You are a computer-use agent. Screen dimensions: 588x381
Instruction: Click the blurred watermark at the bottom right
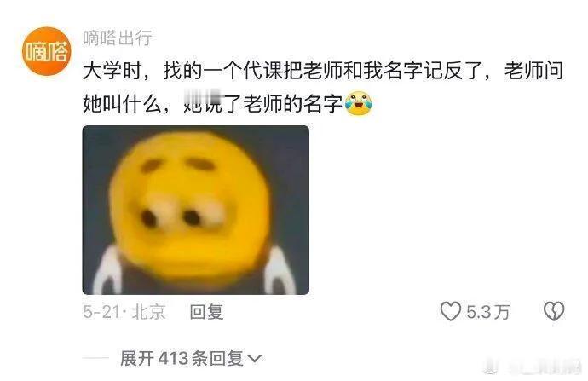pos(533,367)
